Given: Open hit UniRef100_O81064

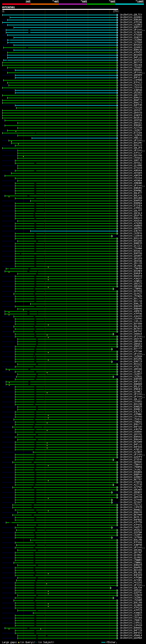Looking at the screenshot, I should (131, 65).
